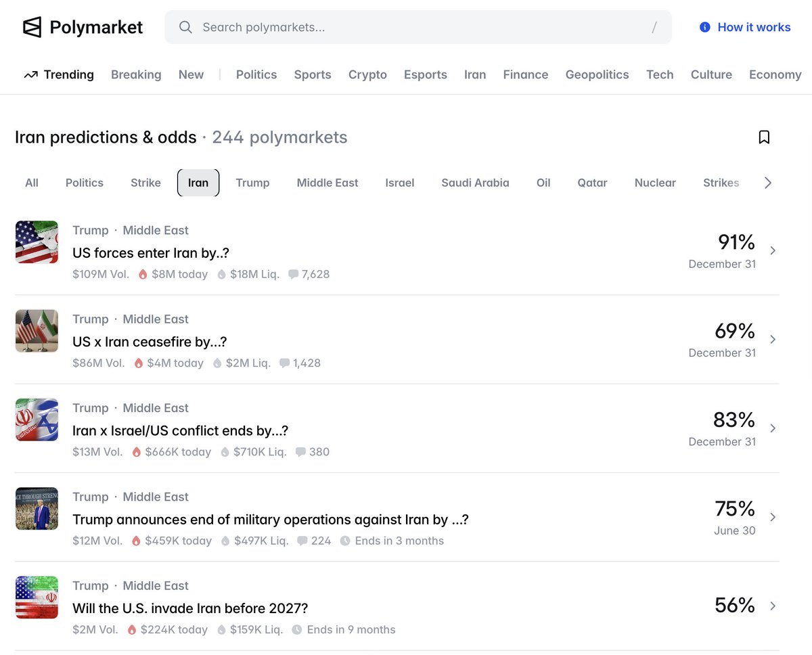
Task: Click comment icon beside 1,428
Action: pos(284,363)
